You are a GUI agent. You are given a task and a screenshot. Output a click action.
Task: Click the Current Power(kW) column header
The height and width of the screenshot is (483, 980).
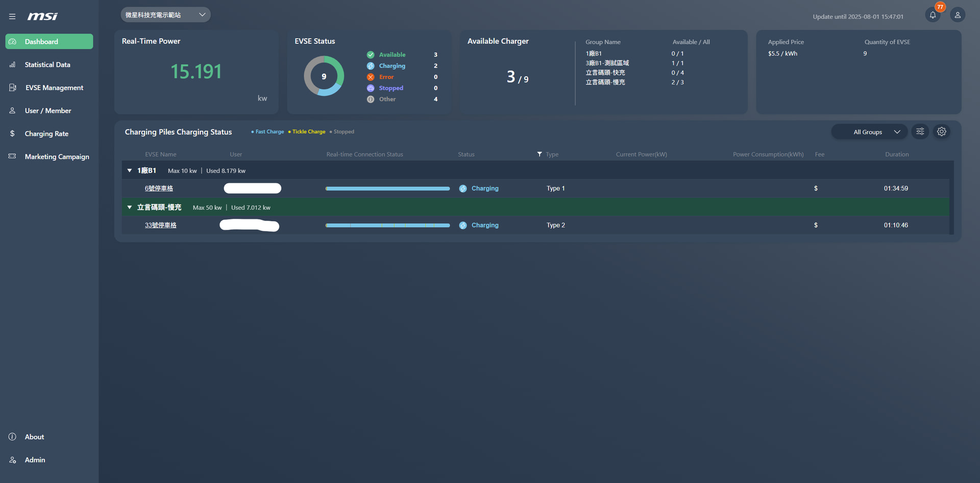(x=641, y=154)
